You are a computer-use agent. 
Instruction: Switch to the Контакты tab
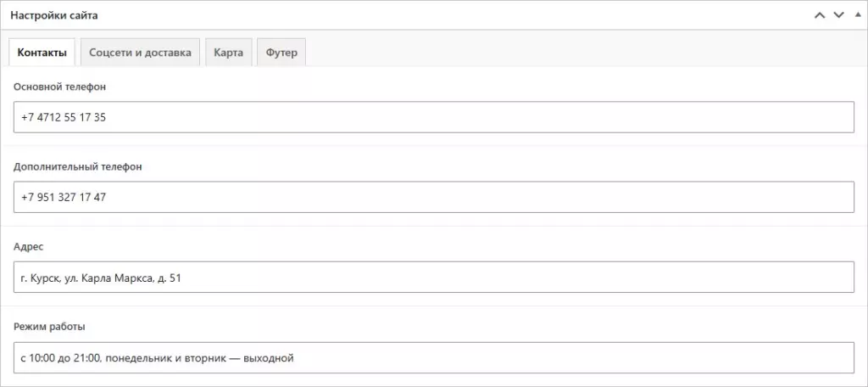[x=42, y=53]
